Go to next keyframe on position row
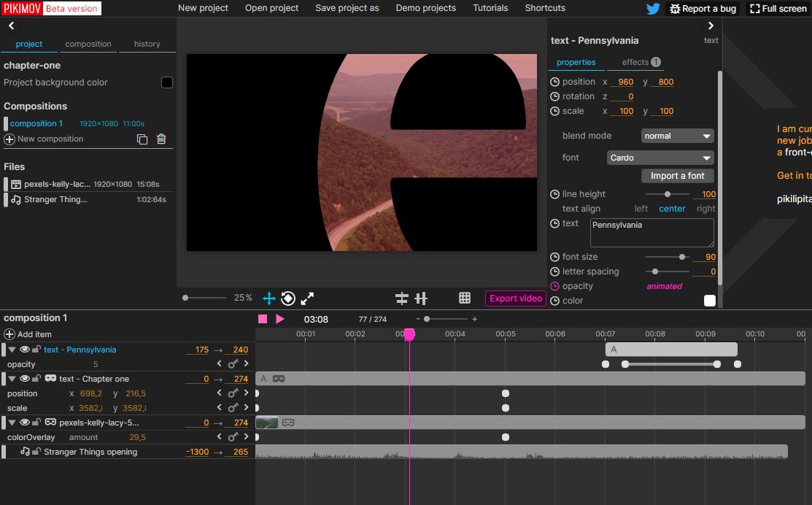The image size is (812, 505). point(246,393)
